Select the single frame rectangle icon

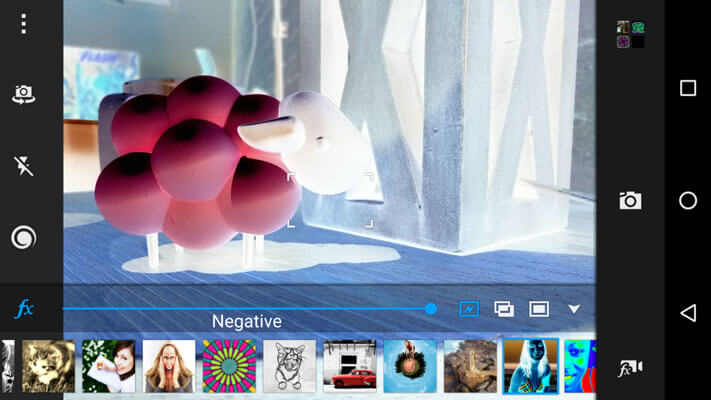tap(539, 309)
